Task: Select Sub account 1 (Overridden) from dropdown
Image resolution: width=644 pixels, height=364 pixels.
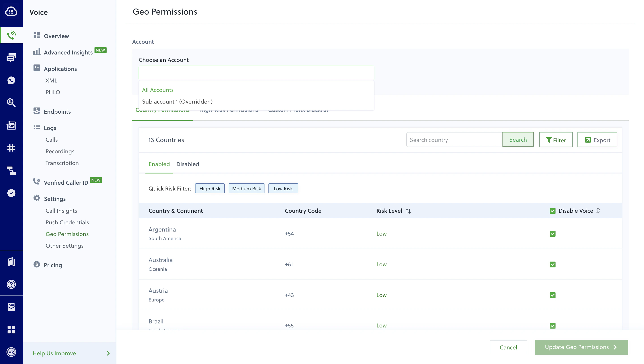Action: 177,102
